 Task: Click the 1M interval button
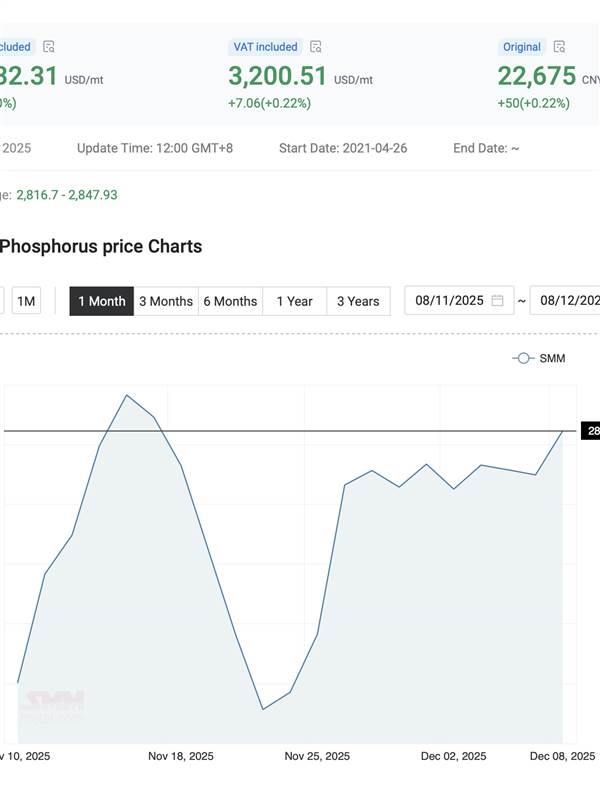[26, 301]
